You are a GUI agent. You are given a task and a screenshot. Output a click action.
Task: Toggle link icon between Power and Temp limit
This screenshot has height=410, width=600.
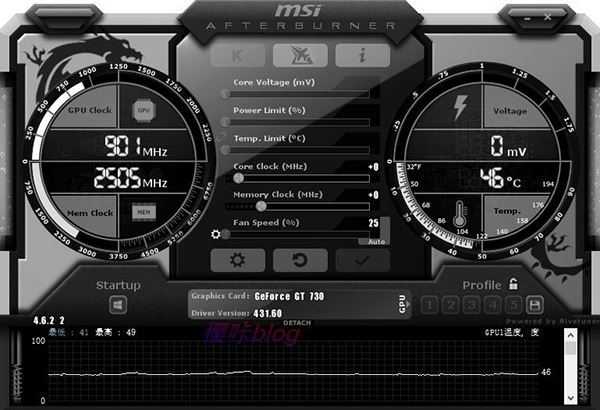point(221,136)
